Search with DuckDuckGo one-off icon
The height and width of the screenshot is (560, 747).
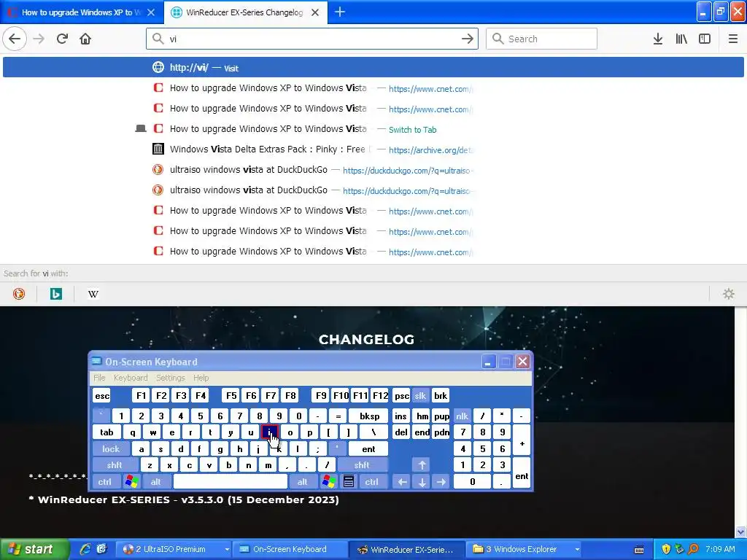(x=19, y=294)
